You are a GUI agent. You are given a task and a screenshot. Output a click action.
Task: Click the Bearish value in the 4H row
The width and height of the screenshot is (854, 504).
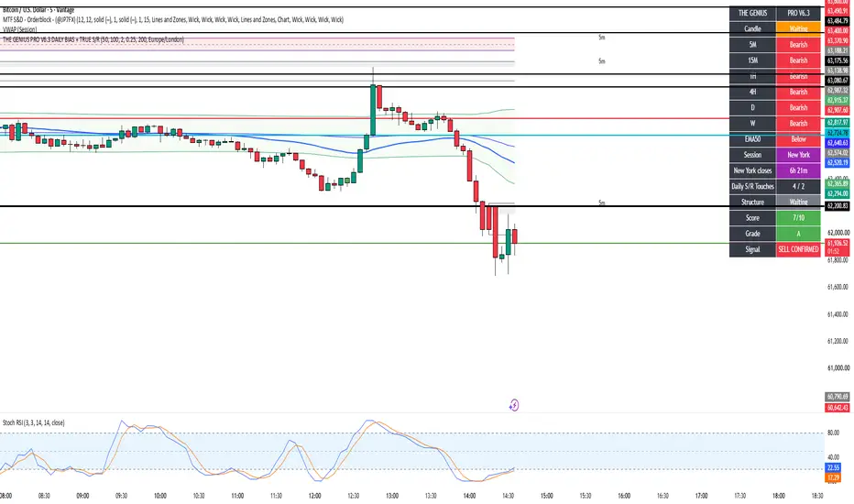[798, 92]
